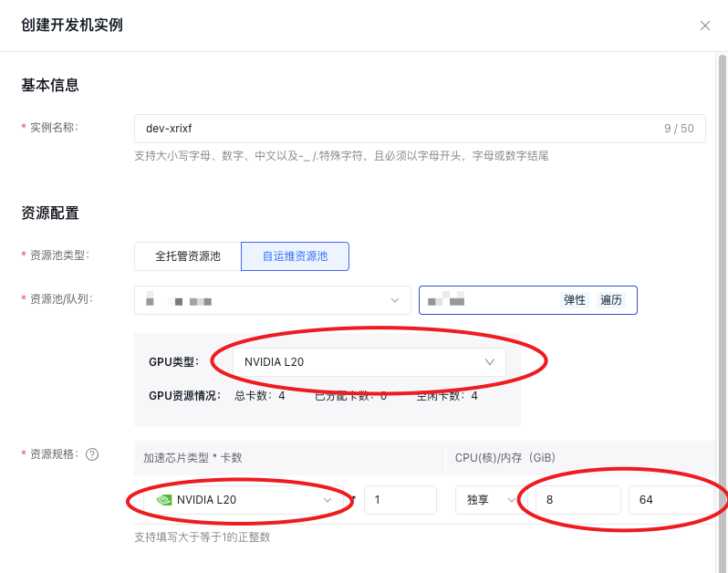Click the 遍历 tag in queue selector
This screenshot has height=573, width=728.
pyautogui.click(x=611, y=300)
